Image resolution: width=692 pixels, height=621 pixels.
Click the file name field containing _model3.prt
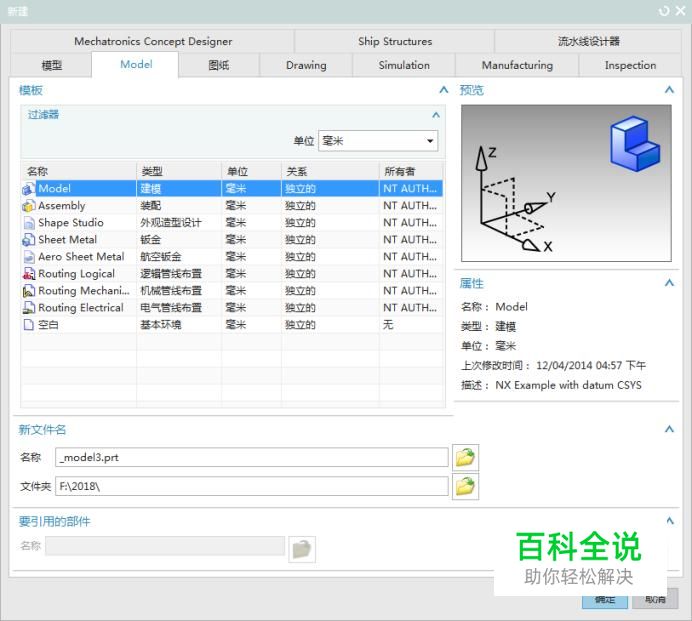click(252, 457)
